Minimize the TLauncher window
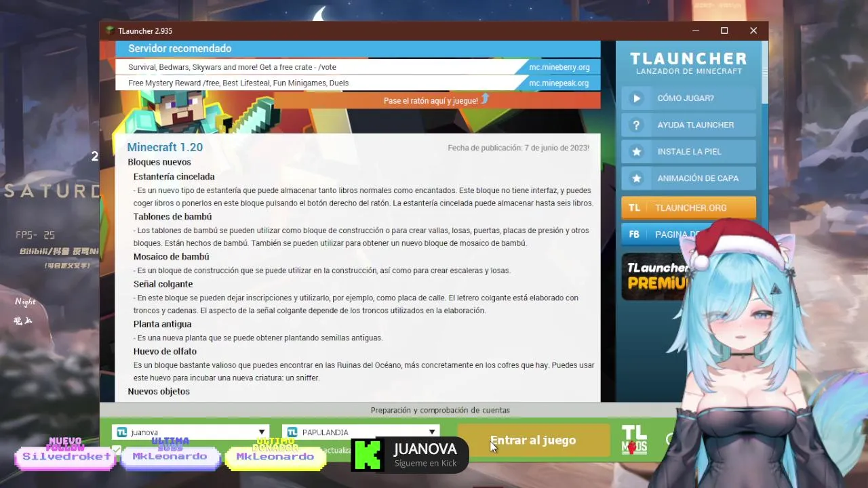The width and height of the screenshot is (868, 488). [696, 30]
